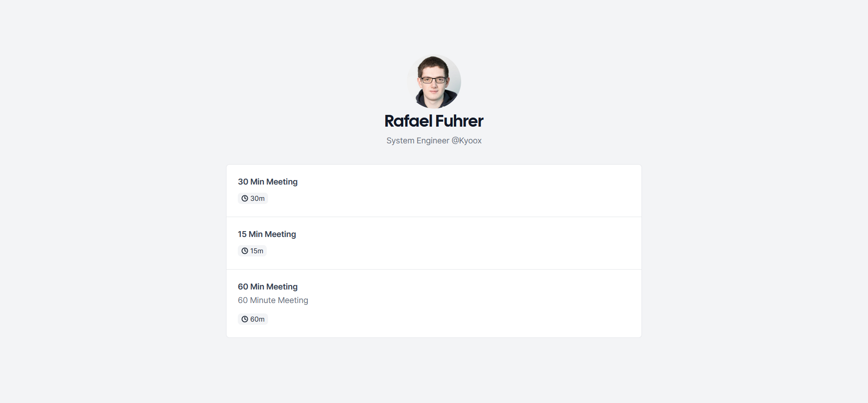Click the 30m duration badge text
The width and height of the screenshot is (868, 403).
(x=258, y=199)
